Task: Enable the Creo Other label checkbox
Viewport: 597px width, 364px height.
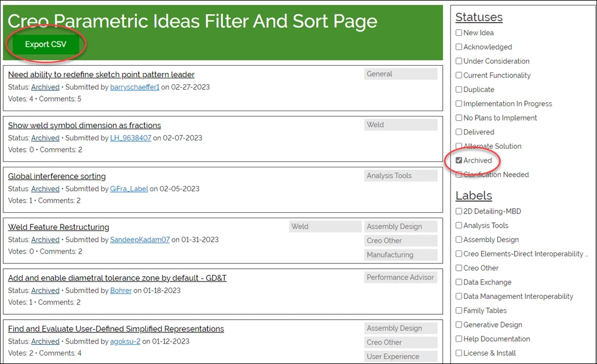Action: click(x=459, y=268)
